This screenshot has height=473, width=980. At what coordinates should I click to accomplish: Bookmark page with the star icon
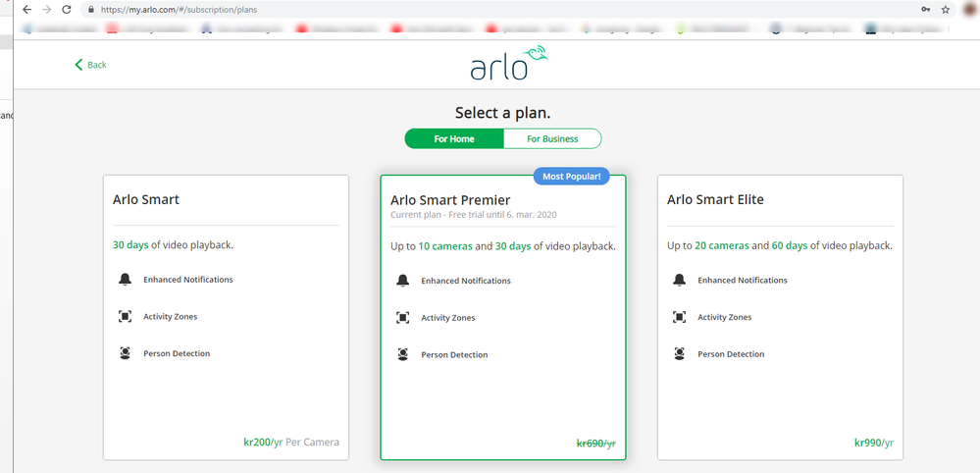[x=946, y=10]
